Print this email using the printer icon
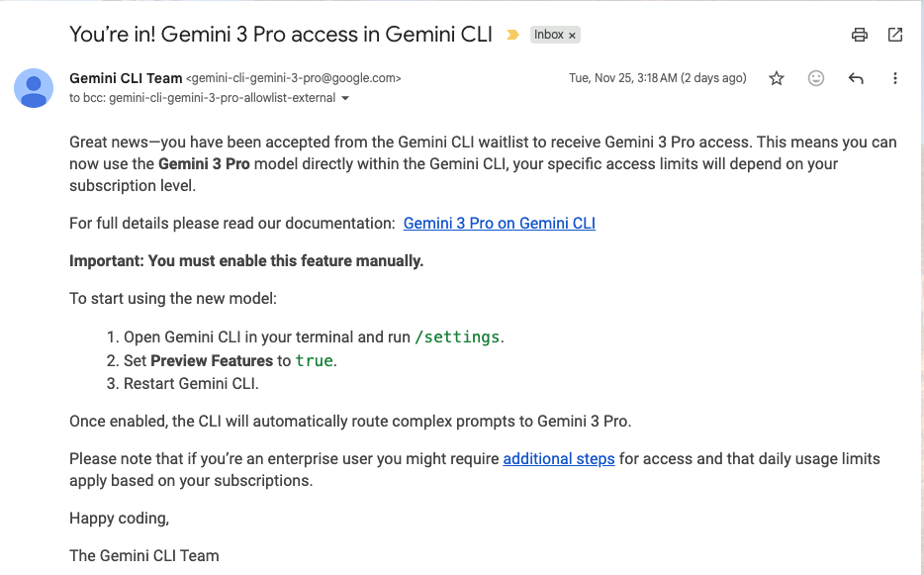The image size is (924, 575). pos(860,35)
